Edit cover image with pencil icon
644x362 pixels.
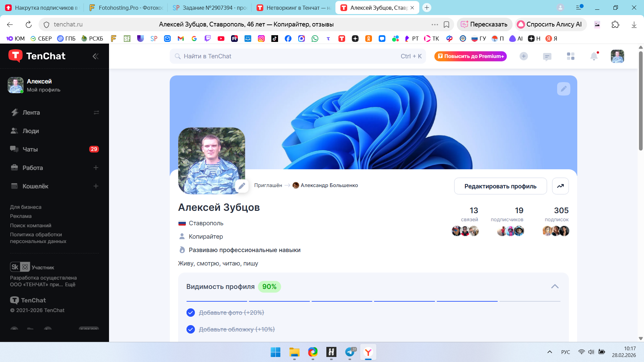[563, 89]
